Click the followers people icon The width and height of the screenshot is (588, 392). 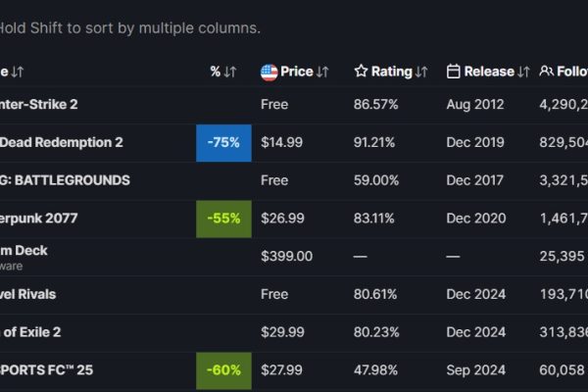tap(547, 71)
